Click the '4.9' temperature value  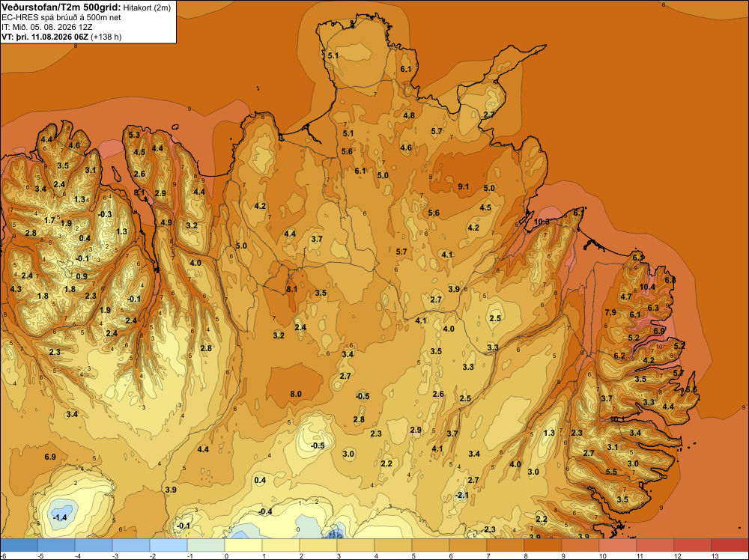(x=166, y=222)
